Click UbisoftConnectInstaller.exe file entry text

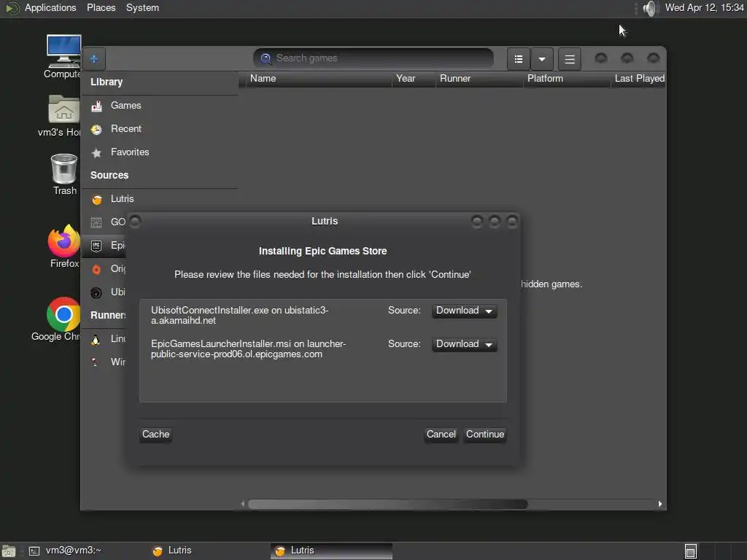(x=239, y=315)
